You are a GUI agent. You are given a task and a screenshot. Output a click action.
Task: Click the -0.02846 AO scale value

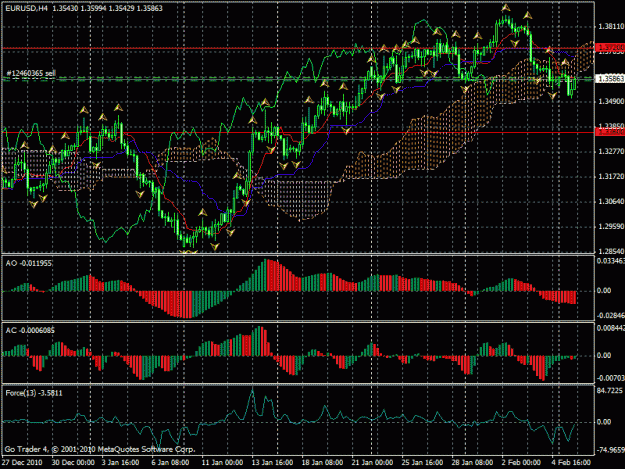tap(610, 316)
